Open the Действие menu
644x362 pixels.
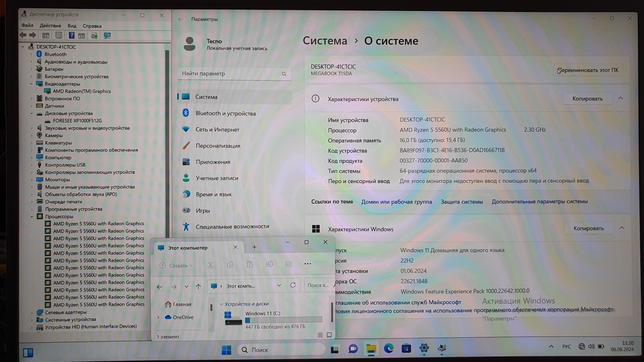click(50, 26)
